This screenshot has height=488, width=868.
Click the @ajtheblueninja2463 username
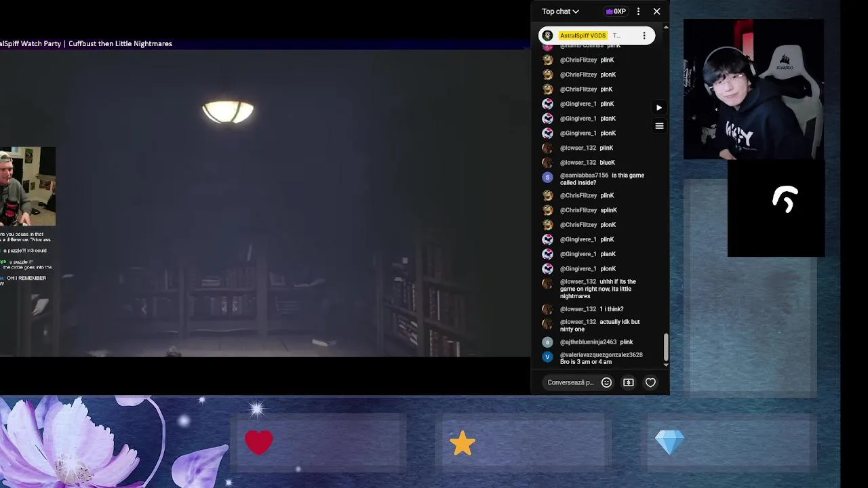pos(588,342)
